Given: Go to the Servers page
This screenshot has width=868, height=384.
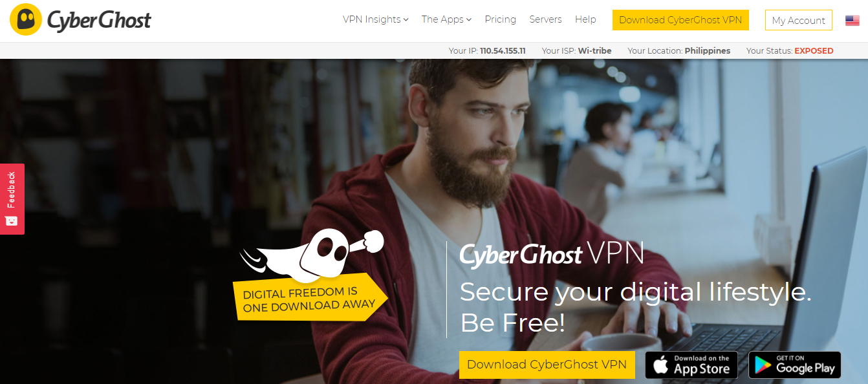Looking at the screenshot, I should [x=545, y=19].
